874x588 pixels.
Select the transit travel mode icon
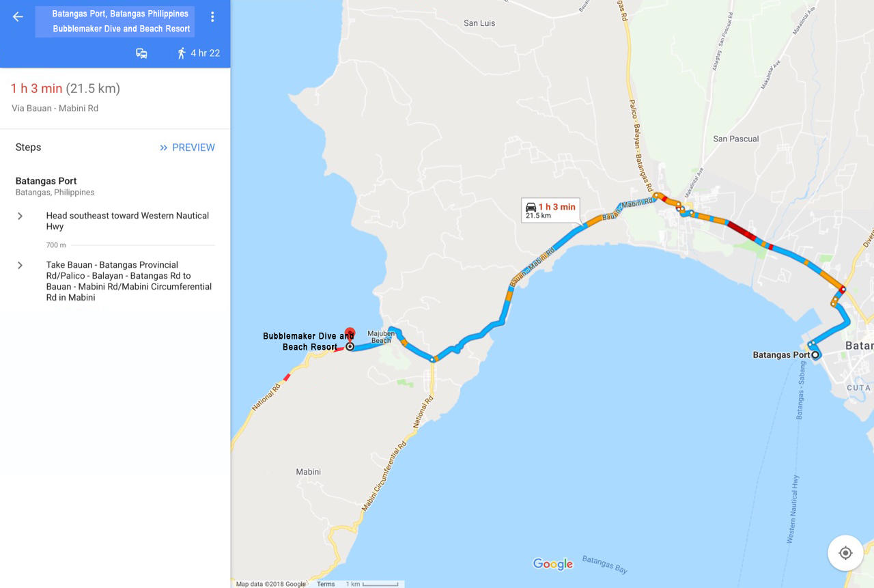[141, 53]
